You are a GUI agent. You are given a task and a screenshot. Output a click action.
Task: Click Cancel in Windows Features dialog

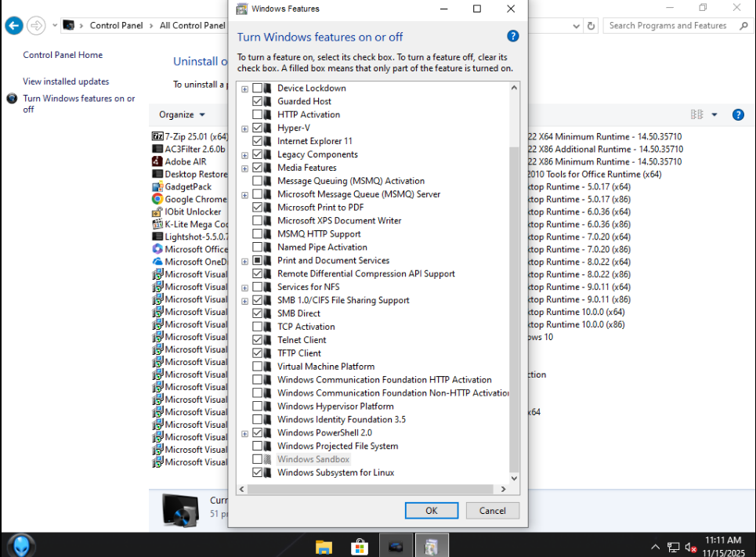(x=492, y=511)
